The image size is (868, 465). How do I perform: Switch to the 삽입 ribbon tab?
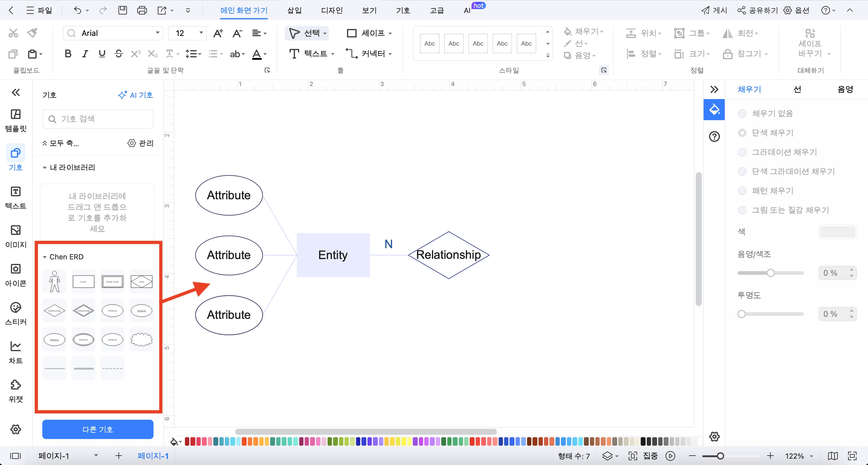coord(294,11)
